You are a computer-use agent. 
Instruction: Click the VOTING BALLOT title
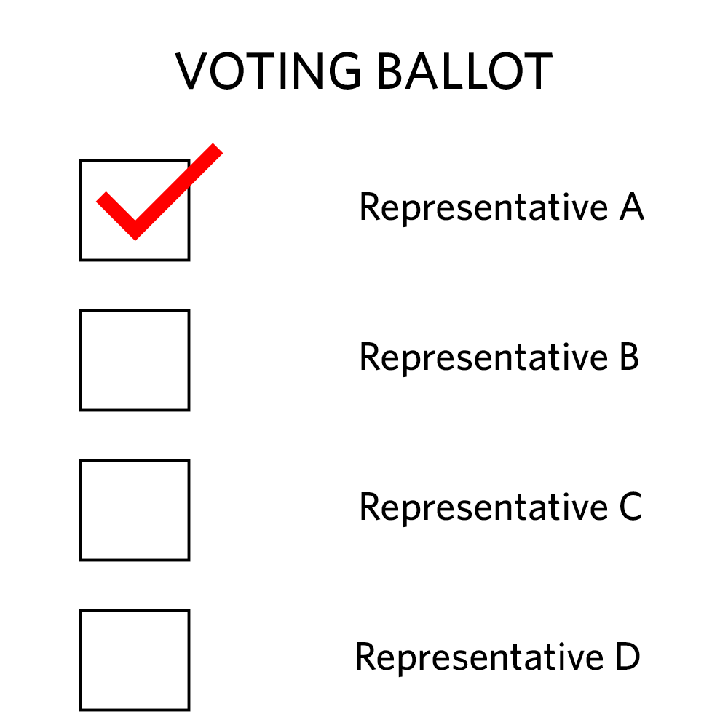(364, 71)
